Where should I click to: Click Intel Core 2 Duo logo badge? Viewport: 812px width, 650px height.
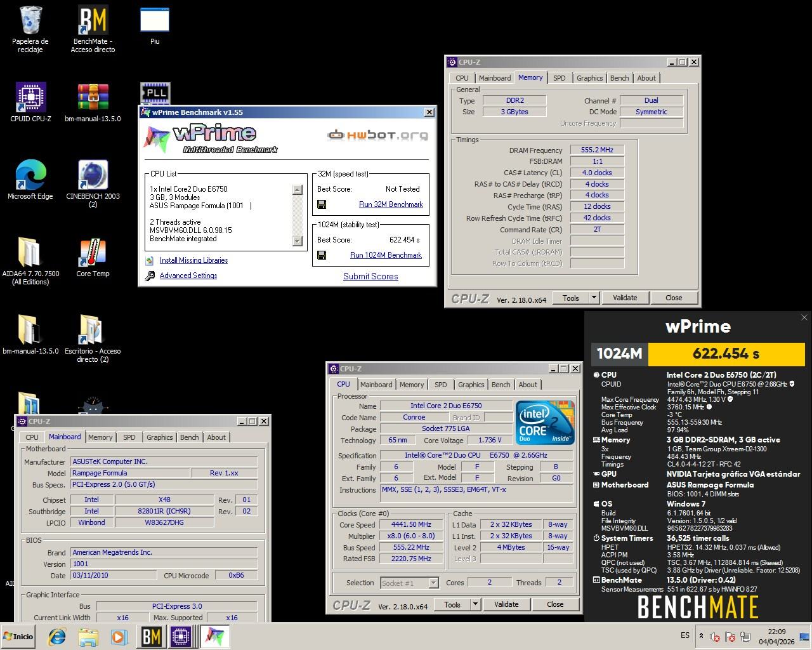[x=545, y=422]
